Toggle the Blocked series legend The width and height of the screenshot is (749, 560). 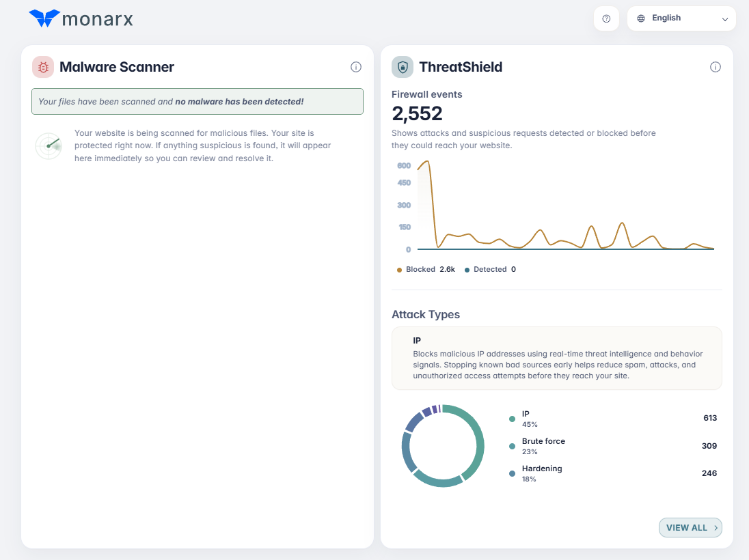tap(426, 269)
